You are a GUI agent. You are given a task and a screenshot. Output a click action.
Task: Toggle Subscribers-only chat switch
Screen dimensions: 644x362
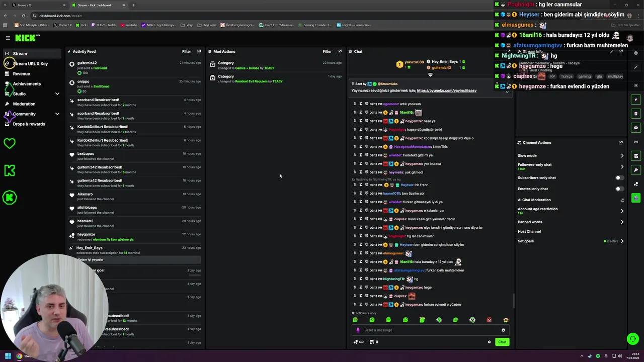(620, 178)
